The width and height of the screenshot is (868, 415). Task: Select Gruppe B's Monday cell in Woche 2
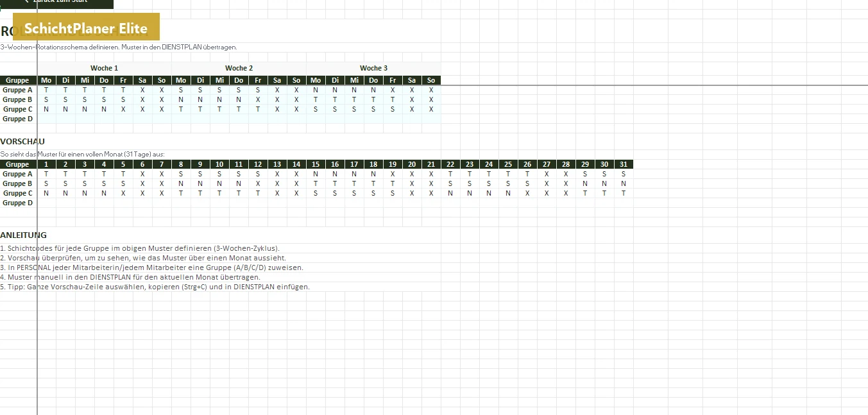tap(181, 99)
